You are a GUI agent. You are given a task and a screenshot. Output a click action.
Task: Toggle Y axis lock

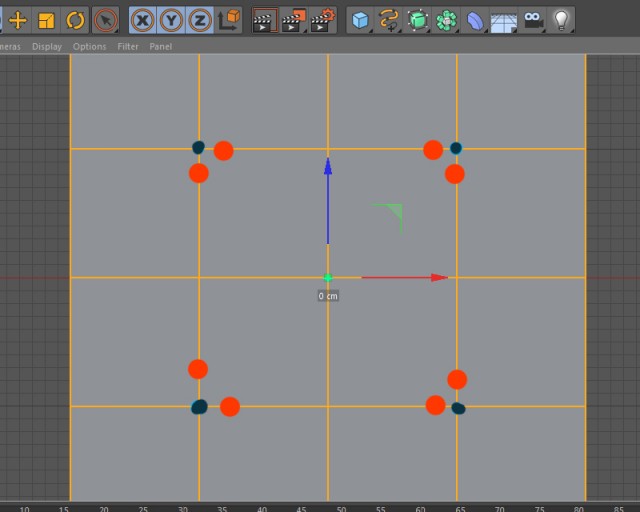[x=171, y=20]
